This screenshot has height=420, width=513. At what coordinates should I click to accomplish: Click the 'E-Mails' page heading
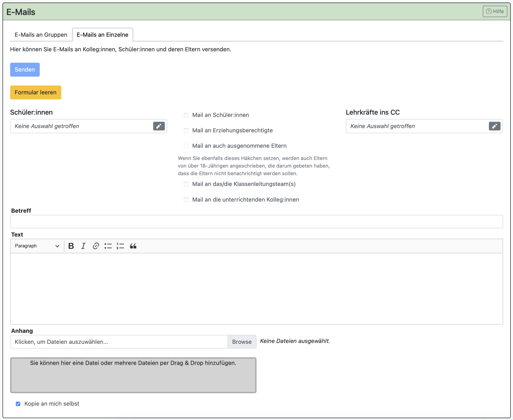[x=21, y=12]
